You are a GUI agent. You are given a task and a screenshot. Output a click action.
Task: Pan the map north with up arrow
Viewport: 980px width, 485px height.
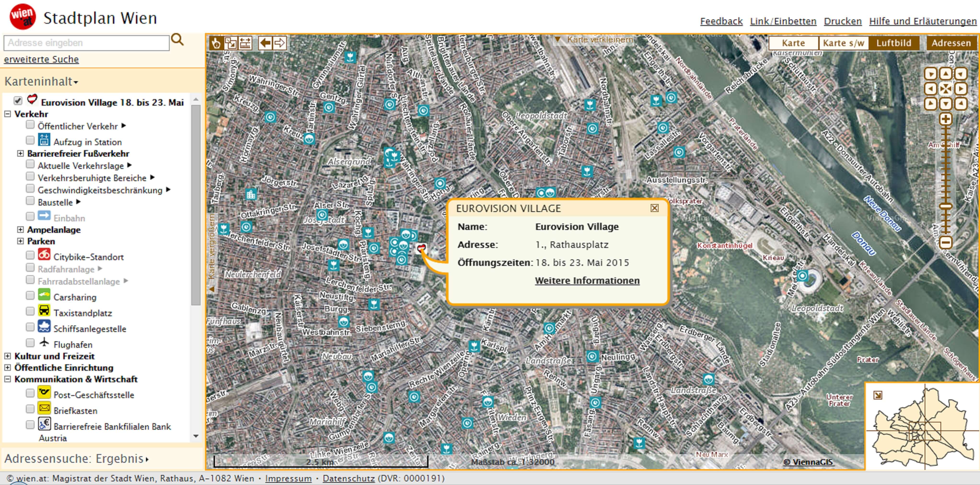pyautogui.click(x=946, y=73)
